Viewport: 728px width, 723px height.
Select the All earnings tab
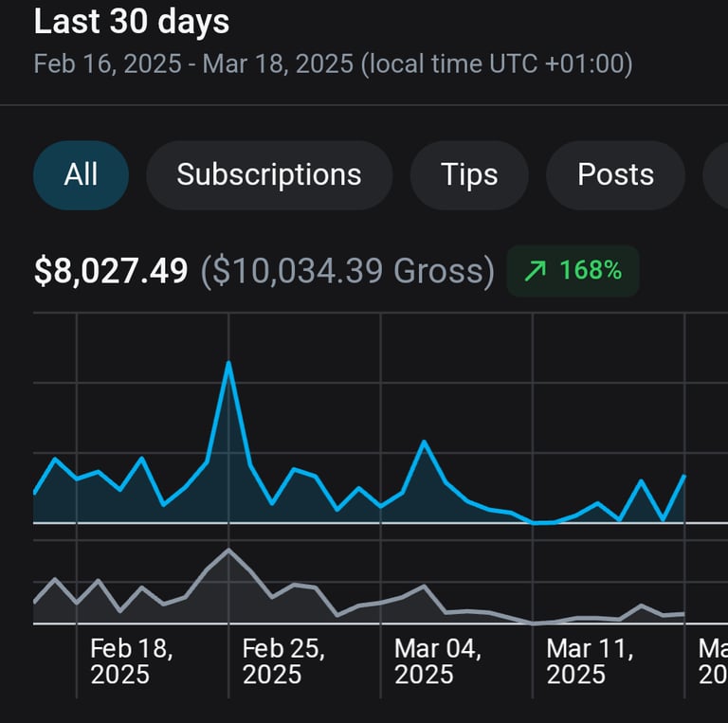(81, 174)
